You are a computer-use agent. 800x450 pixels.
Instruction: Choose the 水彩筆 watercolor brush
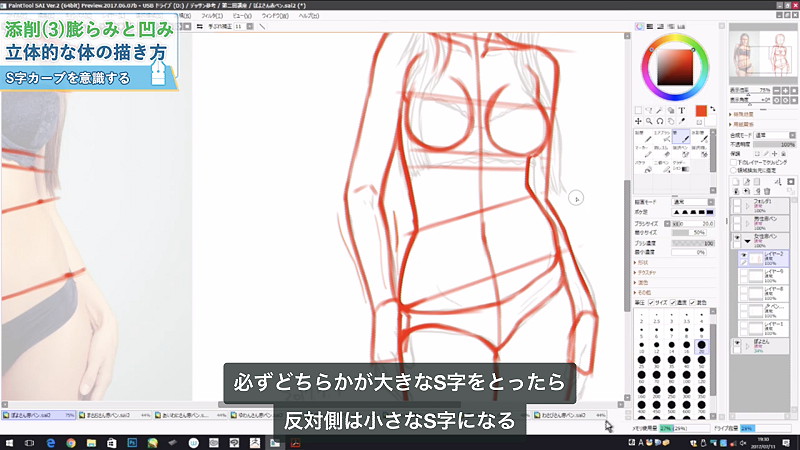pos(699,136)
